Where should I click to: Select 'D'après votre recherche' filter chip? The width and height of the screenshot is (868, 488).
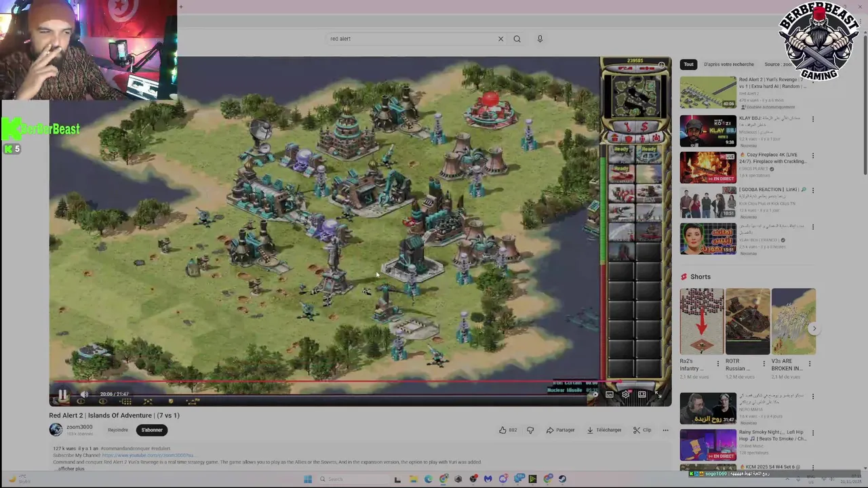(x=728, y=64)
